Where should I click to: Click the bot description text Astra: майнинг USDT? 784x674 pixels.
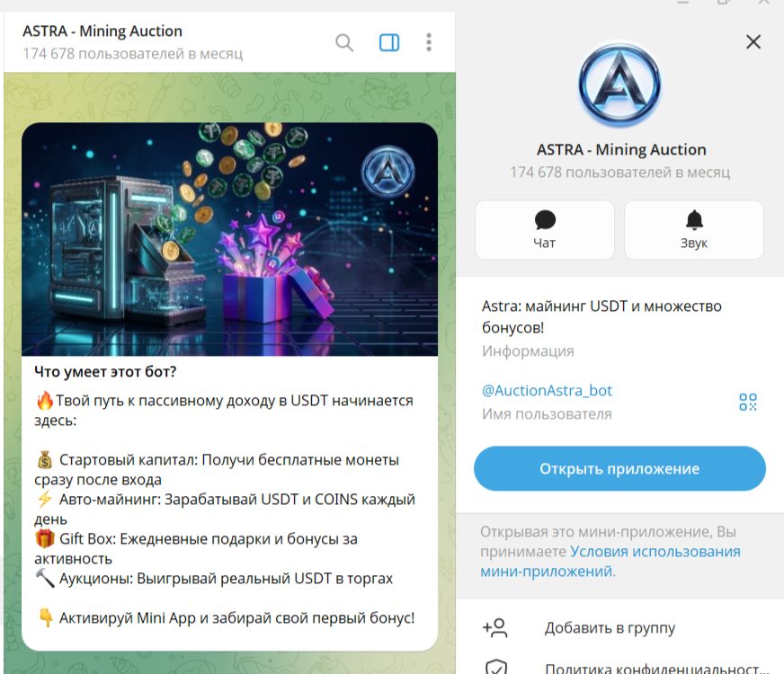[601, 316]
